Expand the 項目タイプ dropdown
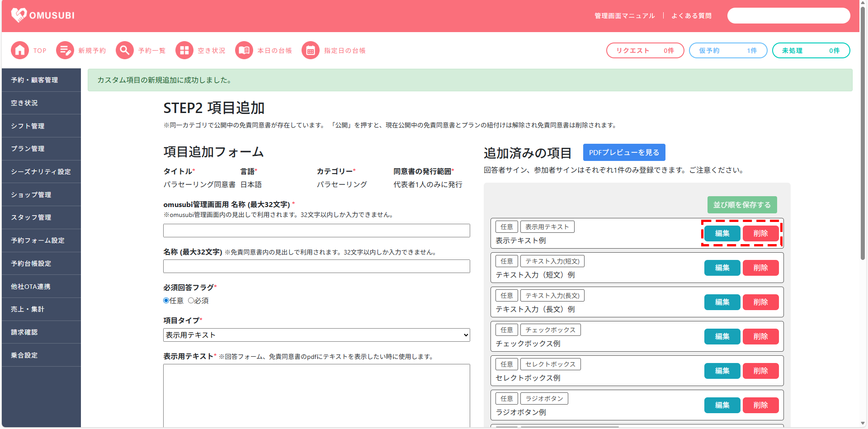The width and height of the screenshot is (868, 429). 316,335
